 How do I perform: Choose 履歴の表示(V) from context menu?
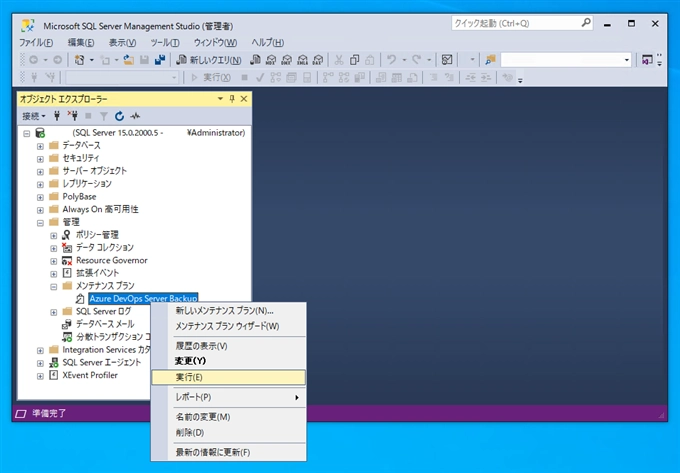(229, 346)
